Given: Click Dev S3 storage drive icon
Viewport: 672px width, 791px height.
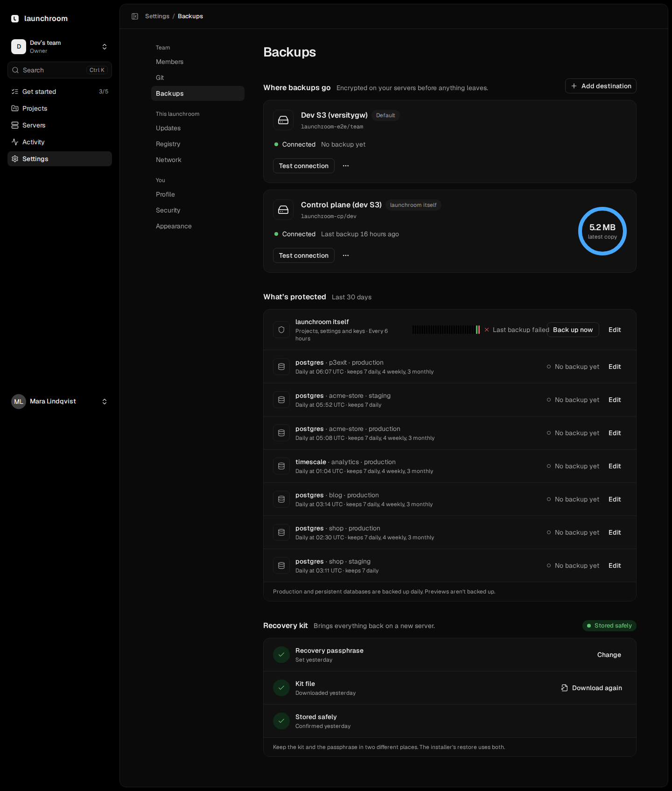Looking at the screenshot, I should 283,120.
